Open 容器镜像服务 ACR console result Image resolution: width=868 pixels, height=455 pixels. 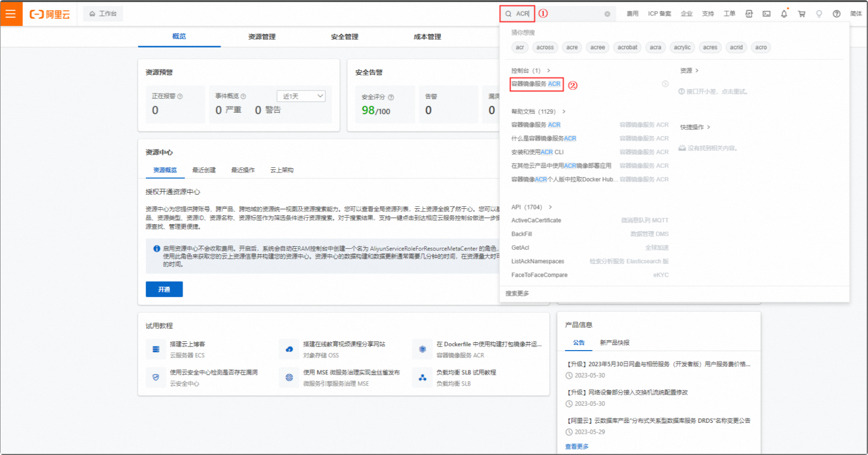tap(536, 84)
